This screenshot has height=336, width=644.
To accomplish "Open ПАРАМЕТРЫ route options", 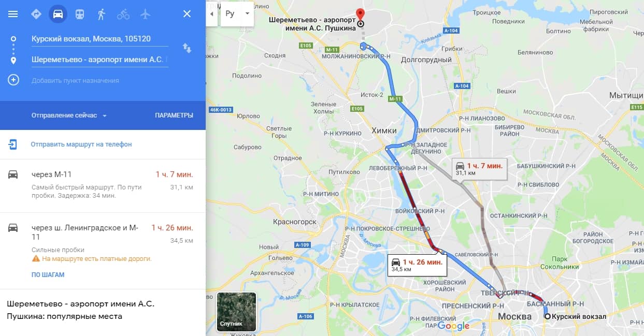I will coord(174,115).
